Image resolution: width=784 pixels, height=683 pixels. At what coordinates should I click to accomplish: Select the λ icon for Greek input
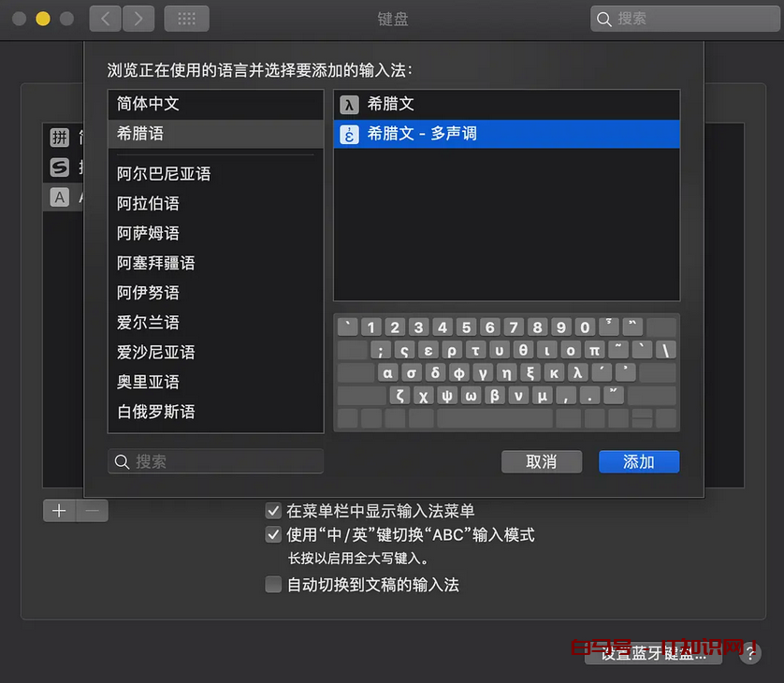tap(348, 104)
